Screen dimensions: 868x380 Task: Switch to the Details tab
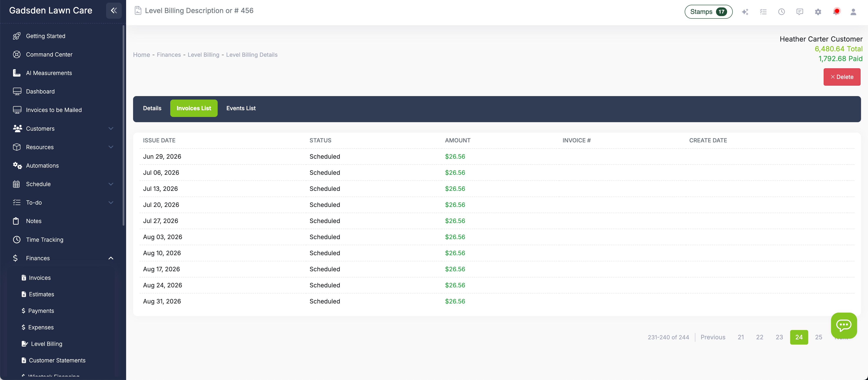coord(152,108)
